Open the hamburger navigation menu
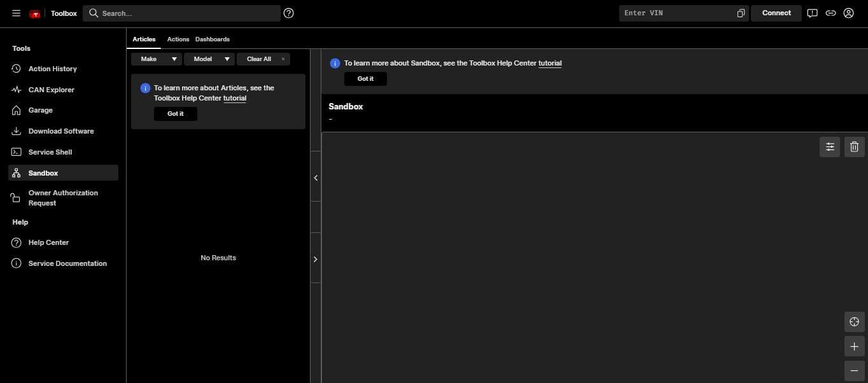 16,13
